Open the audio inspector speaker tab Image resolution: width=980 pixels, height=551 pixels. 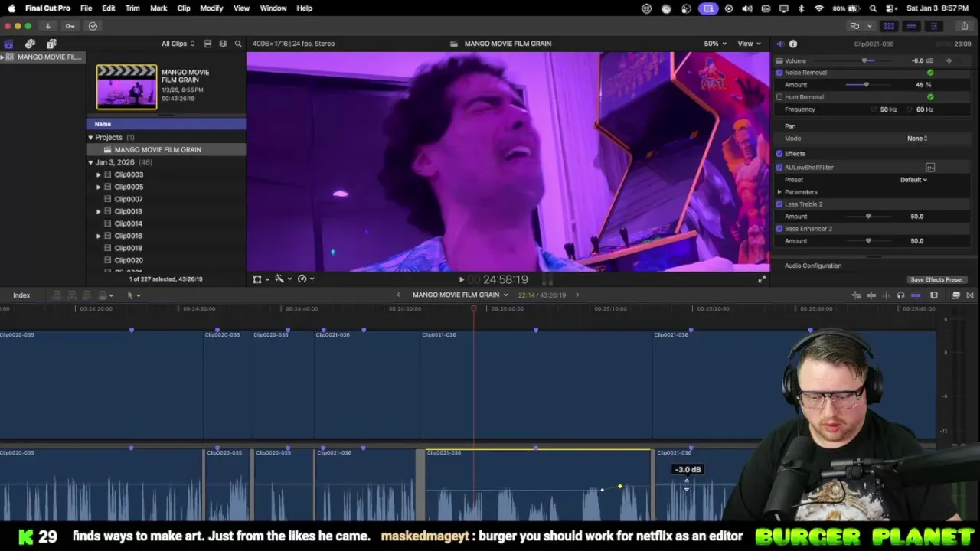(x=779, y=44)
